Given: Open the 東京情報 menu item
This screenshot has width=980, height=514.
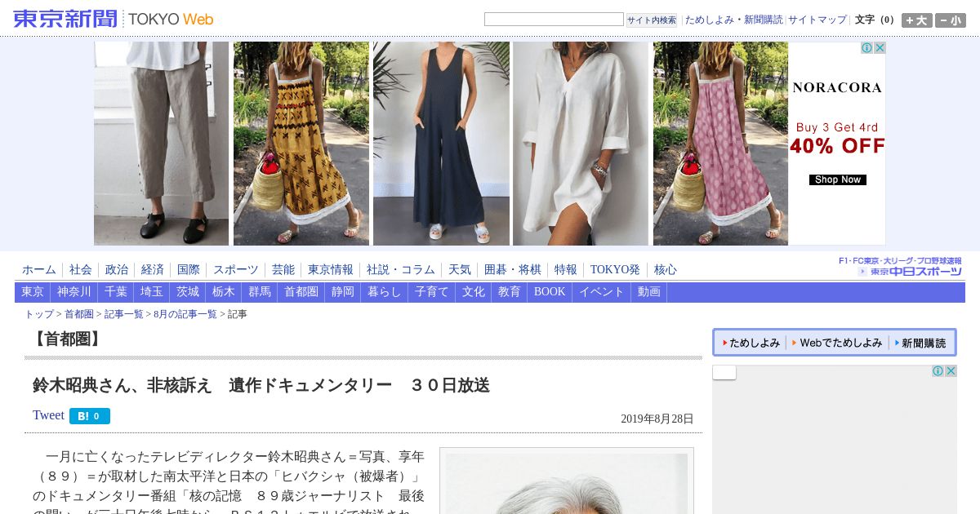Looking at the screenshot, I should (331, 270).
